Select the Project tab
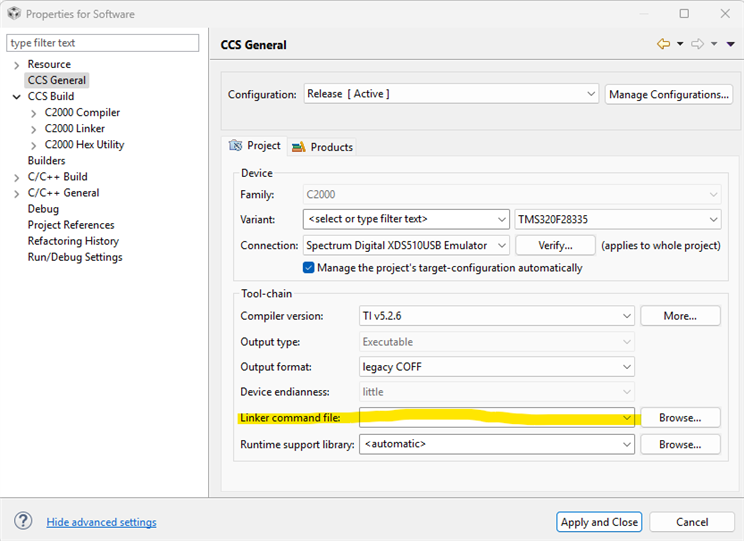The width and height of the screenshot is (744, 541). pyautogui.click(x=256, y=146)
